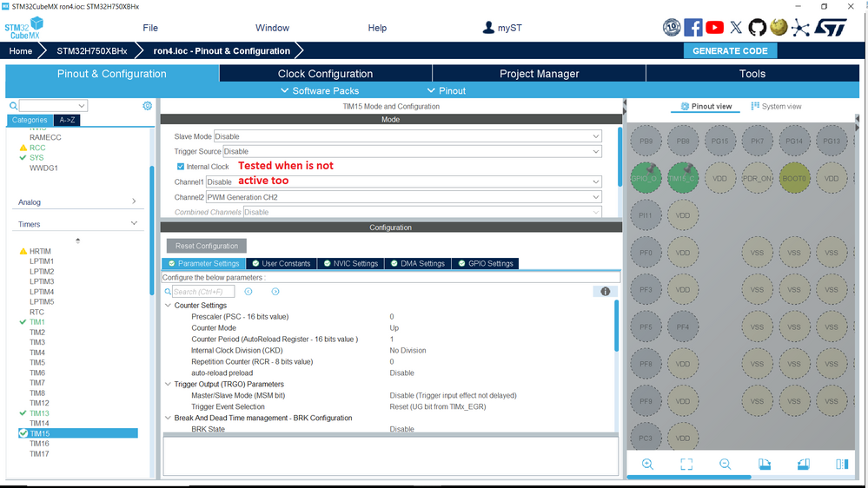Open the Trigger Source dropdown
The height and width of the screenshot is (488, 868).
point(412,152)
